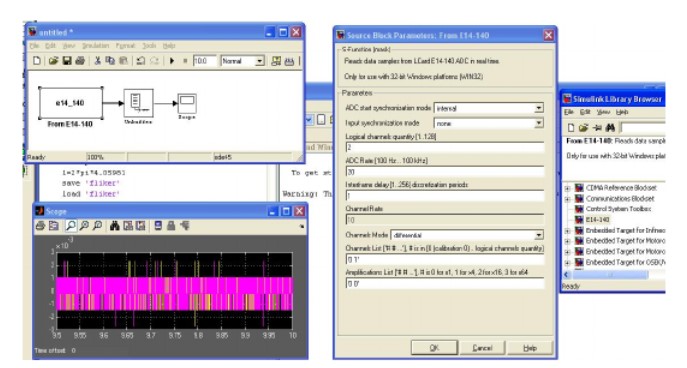Select the Unbuffer block in model

(x=138, y=103)
